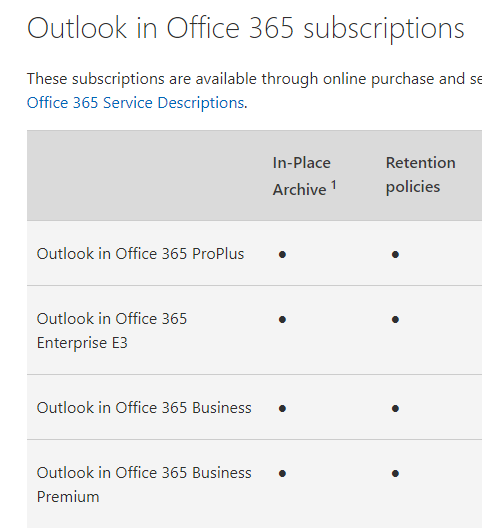
Task: Select the Outlook in Office 365 Enterprise E3 label
Action: [x=111, y=330]
